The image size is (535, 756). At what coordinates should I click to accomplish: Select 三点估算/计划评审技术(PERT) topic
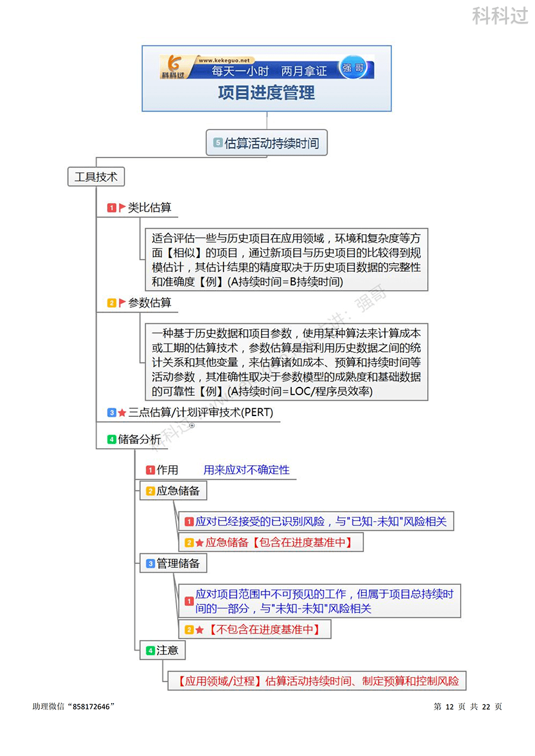click(201, 412)
